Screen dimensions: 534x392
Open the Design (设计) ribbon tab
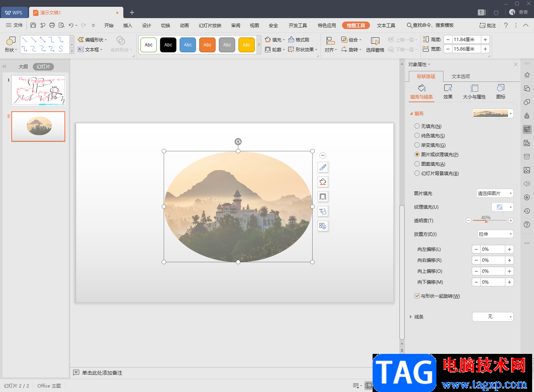point(147,25)
